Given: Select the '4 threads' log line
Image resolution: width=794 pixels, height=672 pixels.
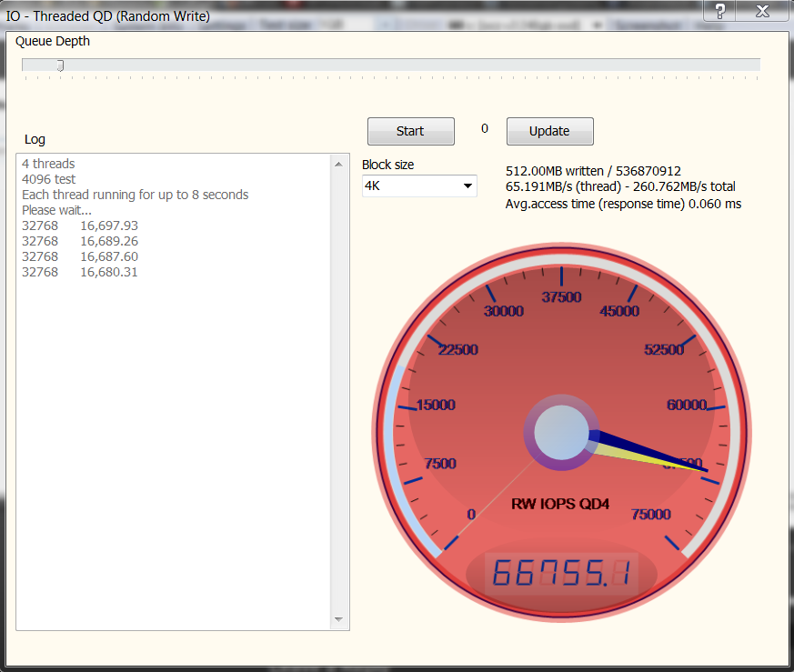Looking at the screenshot, I should [48, 164].
